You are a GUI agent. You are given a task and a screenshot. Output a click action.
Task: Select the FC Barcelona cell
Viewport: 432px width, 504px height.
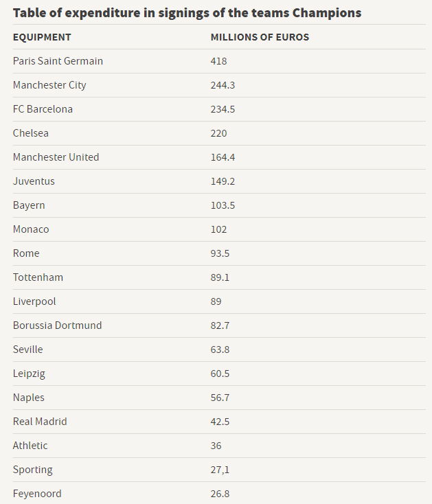click(x=43, y=109)
